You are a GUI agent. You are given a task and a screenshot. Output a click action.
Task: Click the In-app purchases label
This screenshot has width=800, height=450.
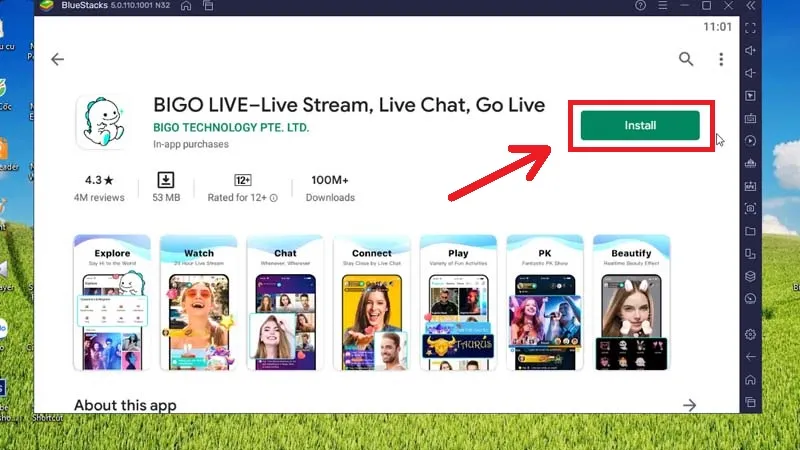pyautogui.click(x=191, y=144)
